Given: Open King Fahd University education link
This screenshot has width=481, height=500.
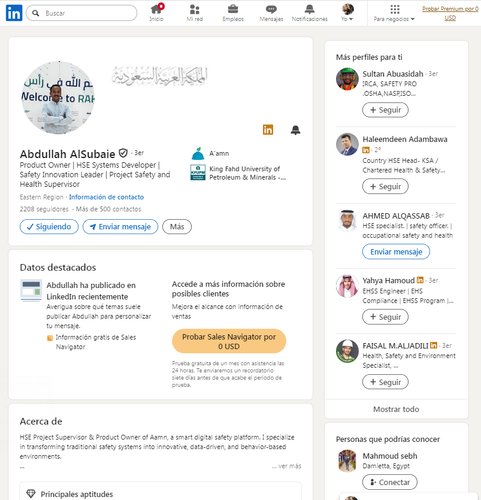Looking at the screenshot, I should (247, 173).
